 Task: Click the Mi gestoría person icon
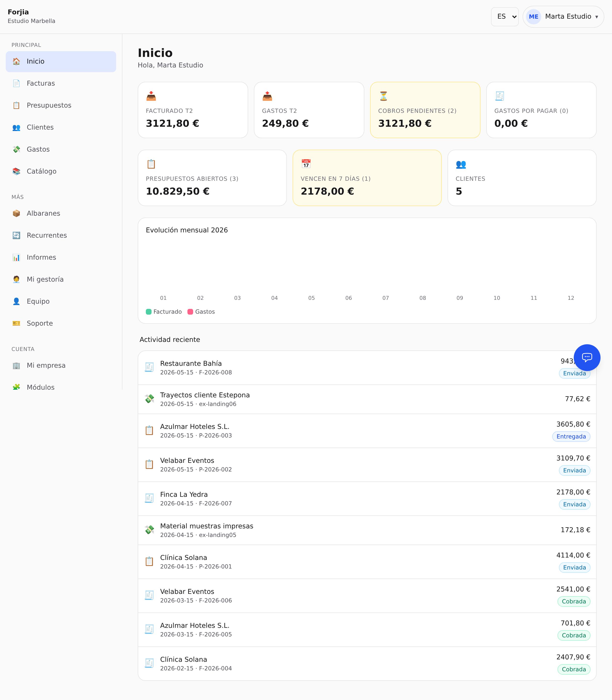coord(16,279)
